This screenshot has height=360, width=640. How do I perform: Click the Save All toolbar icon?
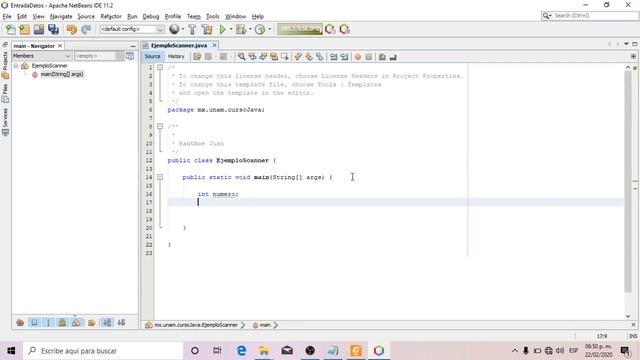click(x=53, y=29)
